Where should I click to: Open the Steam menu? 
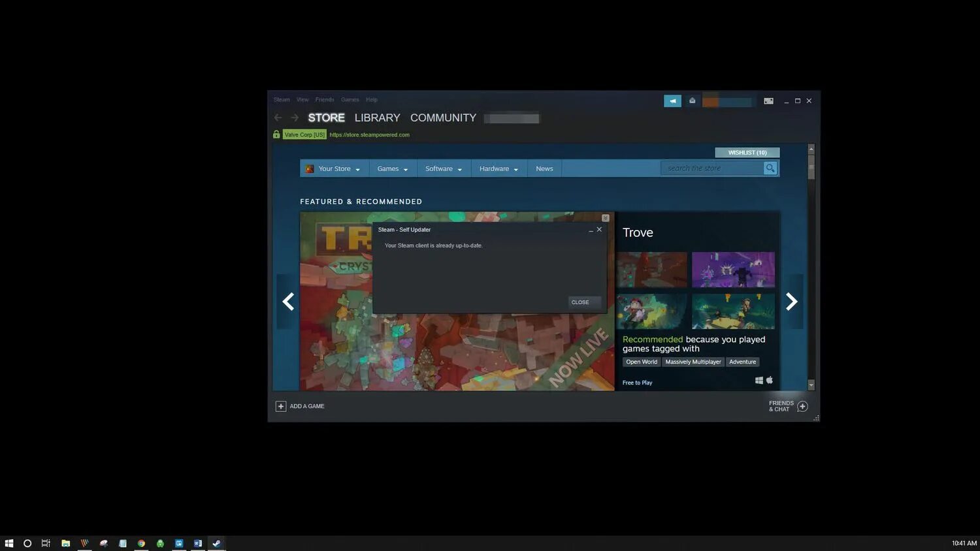point(282,100)
